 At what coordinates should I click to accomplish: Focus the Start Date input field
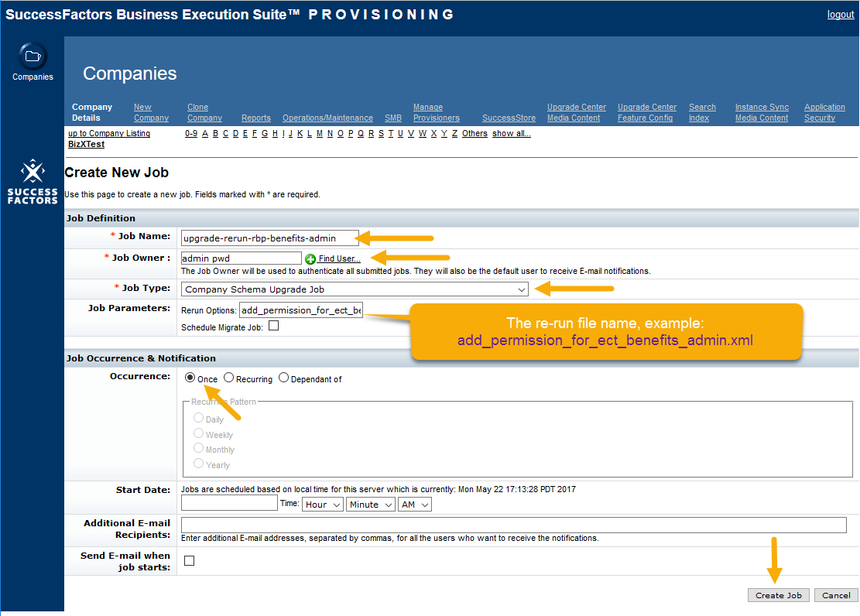pyautogui.click(x=229, y=503)
